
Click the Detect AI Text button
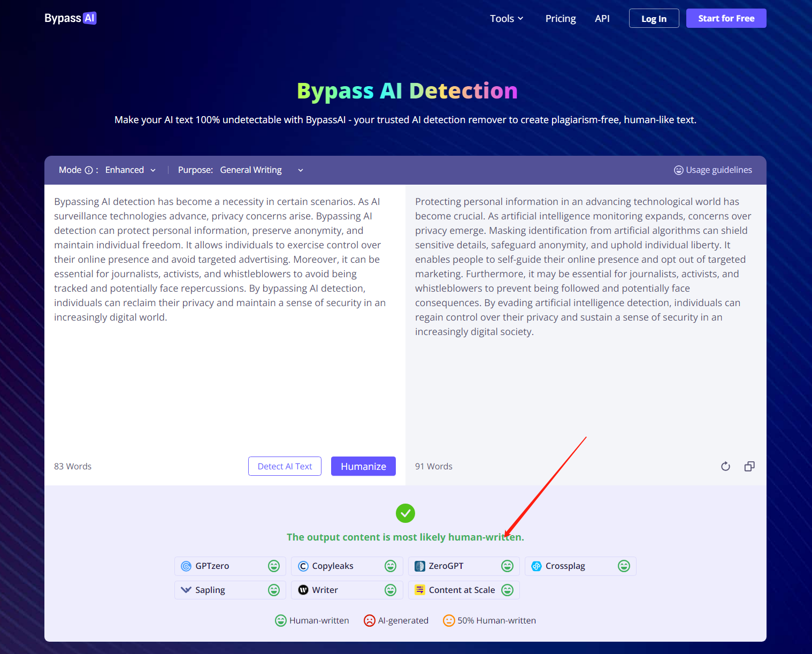pos(285,466)
